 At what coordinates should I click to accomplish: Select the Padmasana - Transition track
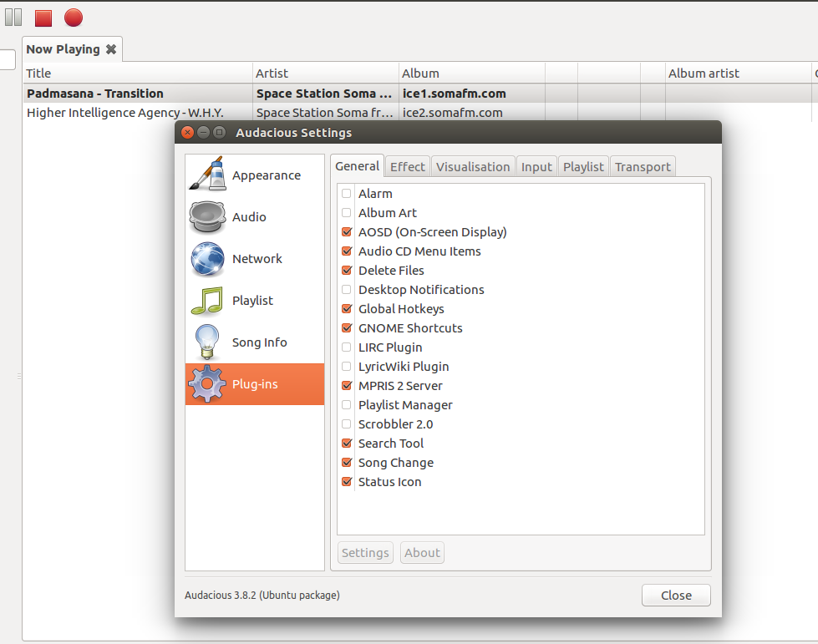tap(95, 94)
